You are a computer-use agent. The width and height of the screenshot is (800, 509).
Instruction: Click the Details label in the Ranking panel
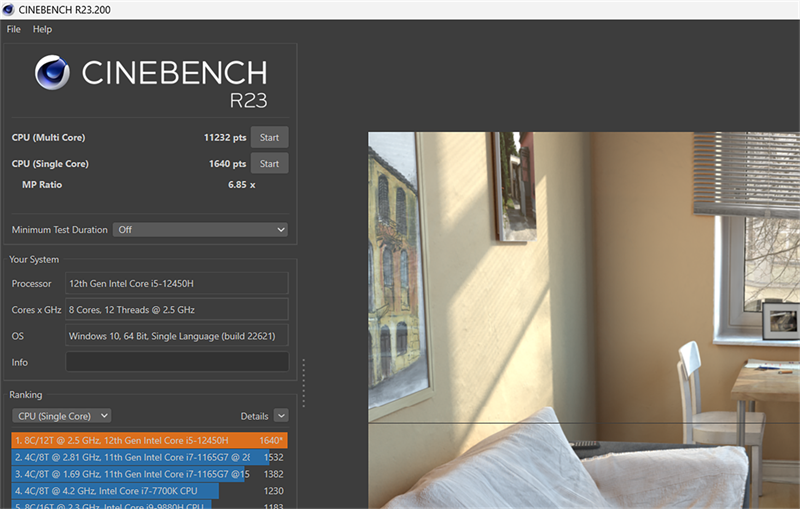click(254, 416)
